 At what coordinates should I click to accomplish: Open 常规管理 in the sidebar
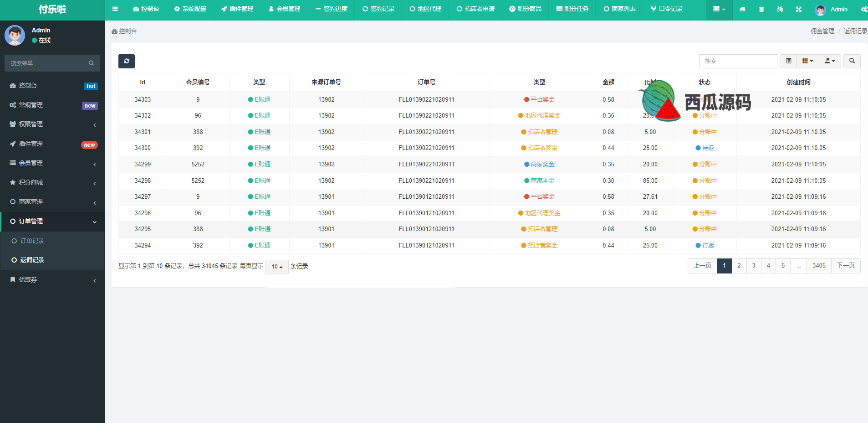[x=52, y=105]
